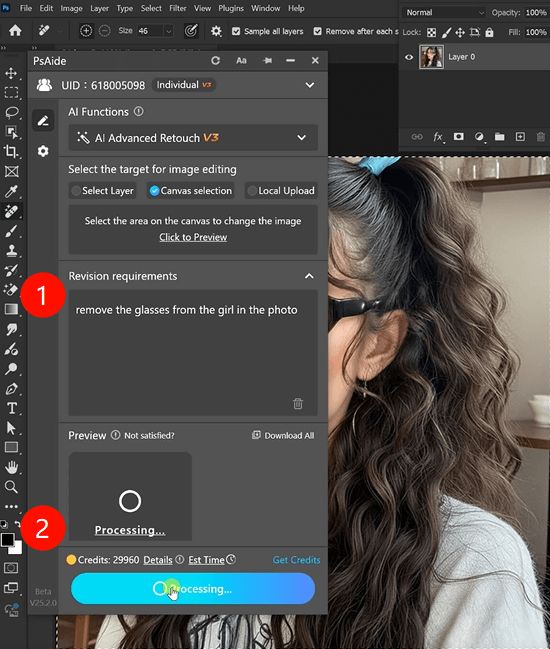
Task: Hide Layer 0 with eye icon
Action: tap(409, 57)
